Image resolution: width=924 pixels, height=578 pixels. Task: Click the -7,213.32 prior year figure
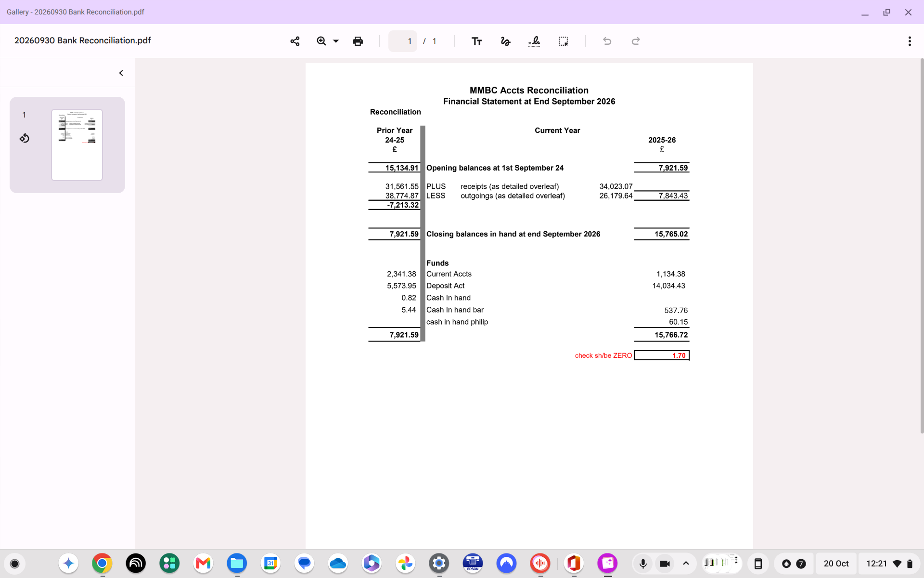coord(403,205)
